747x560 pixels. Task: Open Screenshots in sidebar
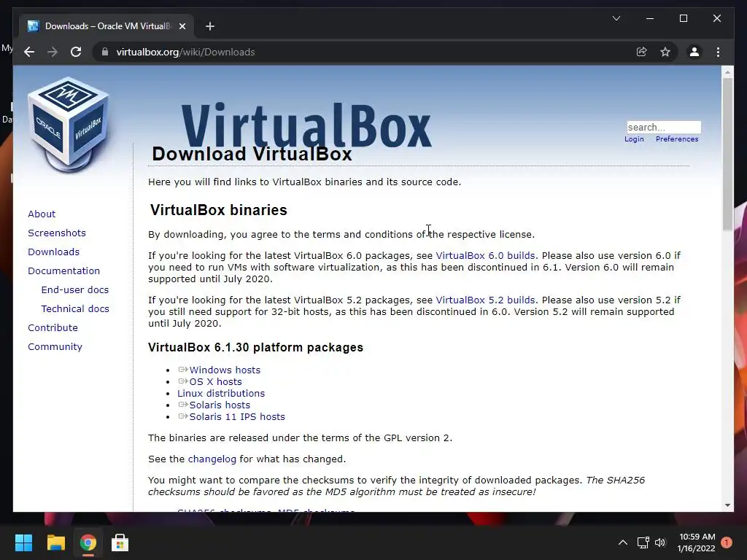[57, 233]
